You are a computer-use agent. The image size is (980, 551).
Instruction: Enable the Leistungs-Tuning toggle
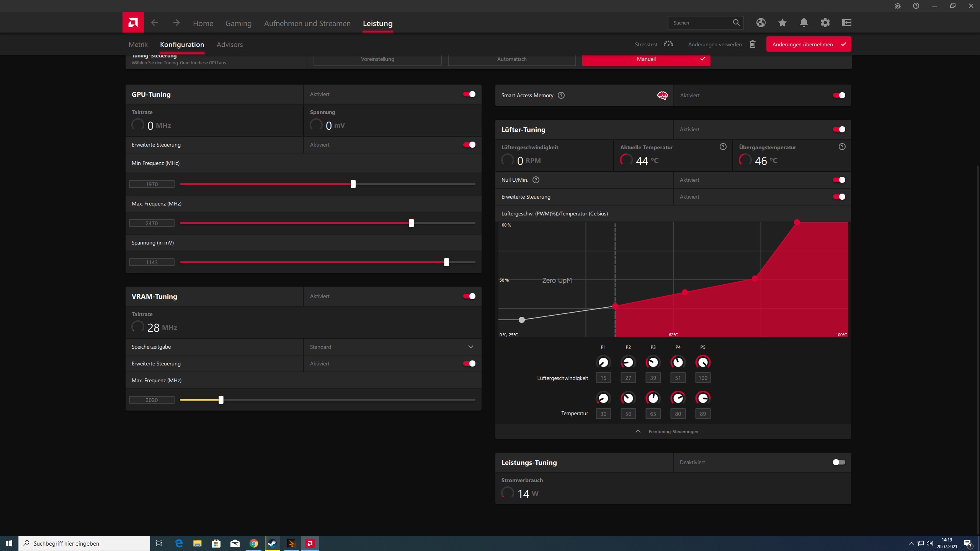point(839,462)
